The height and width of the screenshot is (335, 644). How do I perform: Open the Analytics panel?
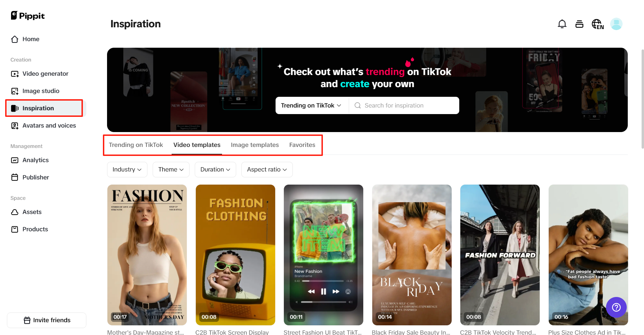(x=35, y=160)
